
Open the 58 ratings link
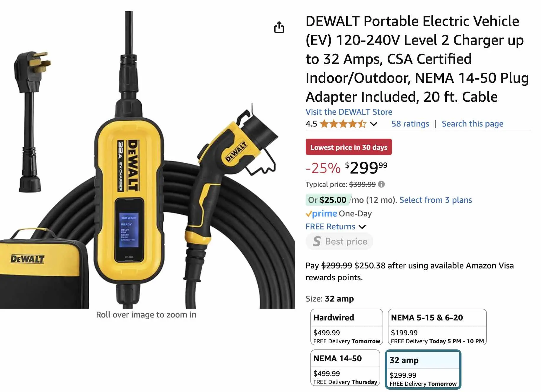[410, 124]
